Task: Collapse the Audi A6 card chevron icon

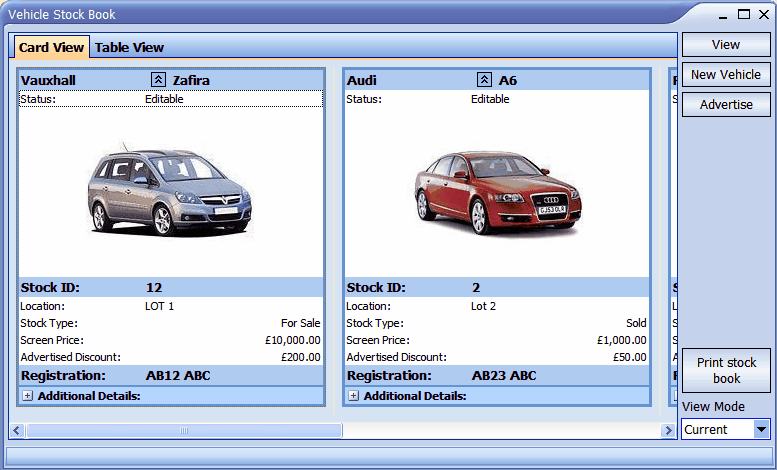Action: point(484,79)
